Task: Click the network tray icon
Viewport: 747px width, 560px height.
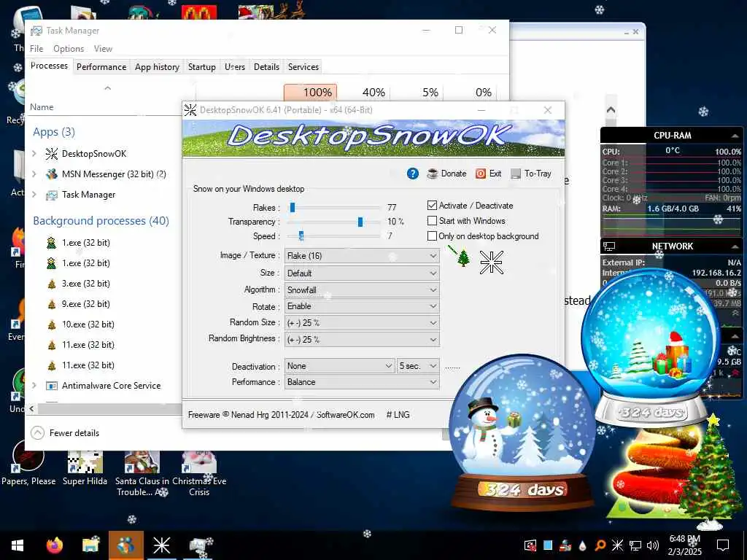Action: pyautogui.click(x=635, y=545)
